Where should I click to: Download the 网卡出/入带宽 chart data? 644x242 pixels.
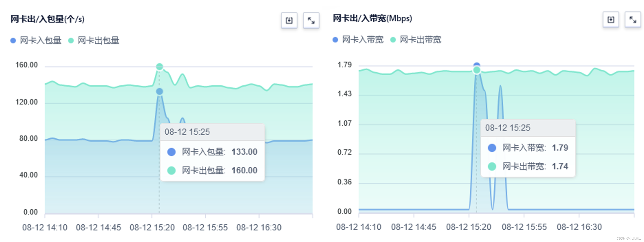[x=611, y=19]
